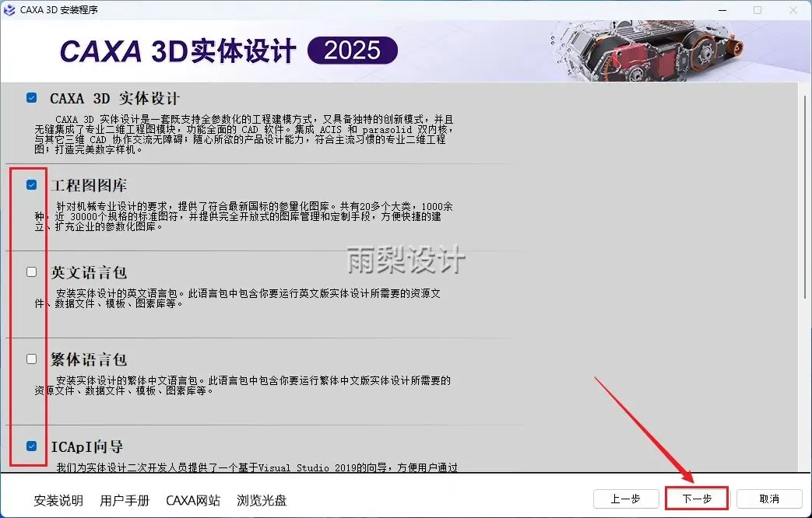Image resolution: width=812 pixels, height=518 pixels.
Task: Select the 英文语言包 heading text
Action: point(89,272)
